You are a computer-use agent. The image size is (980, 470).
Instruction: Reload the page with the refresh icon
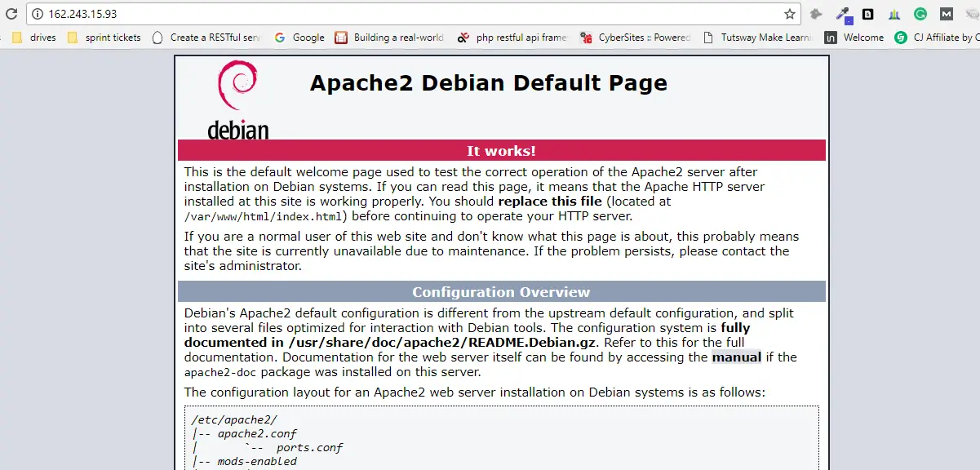[x=11, y=14]
